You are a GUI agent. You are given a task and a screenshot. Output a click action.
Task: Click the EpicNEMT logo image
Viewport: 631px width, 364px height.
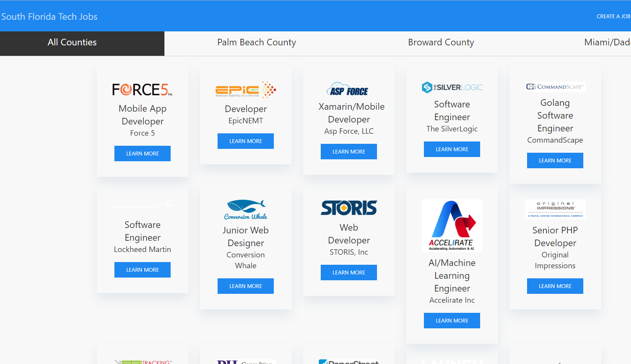tap(245, 90)
